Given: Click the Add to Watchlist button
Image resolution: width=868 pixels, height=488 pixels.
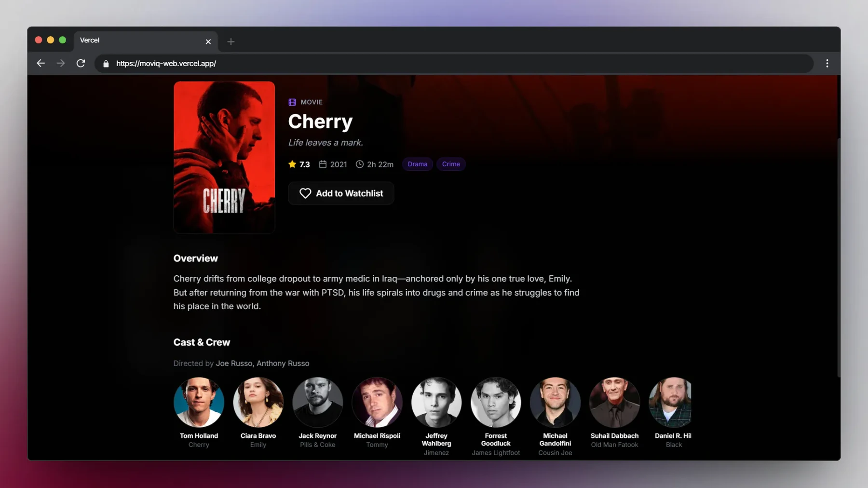Looking at the screenshot, I should 341,193.
